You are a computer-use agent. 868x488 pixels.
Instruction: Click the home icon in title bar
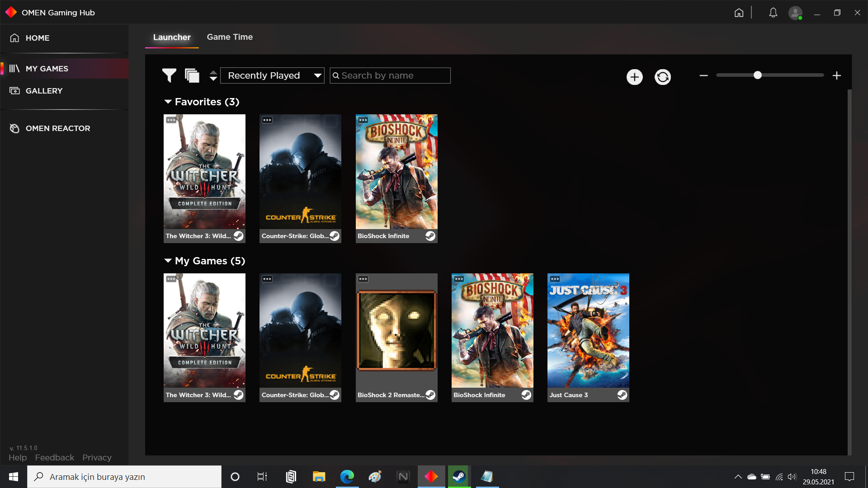(739, 13)
